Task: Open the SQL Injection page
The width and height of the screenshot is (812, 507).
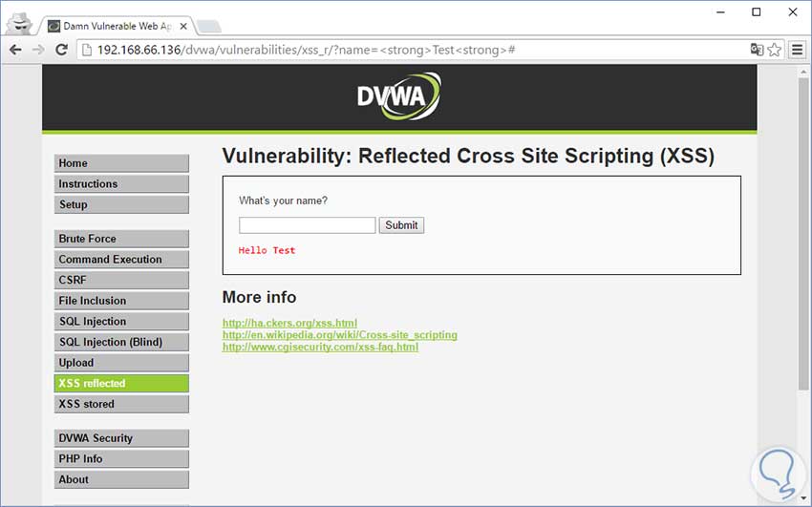Action: coord(121,321)
